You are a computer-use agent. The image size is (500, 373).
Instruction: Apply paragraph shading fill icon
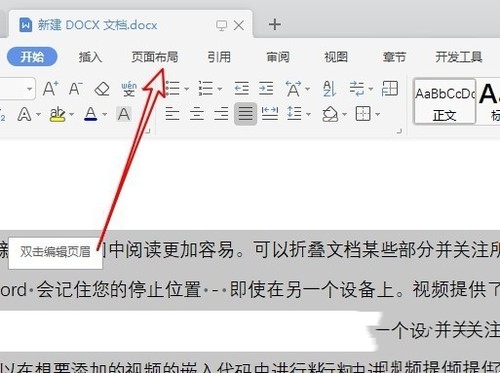tap(330, 114)
